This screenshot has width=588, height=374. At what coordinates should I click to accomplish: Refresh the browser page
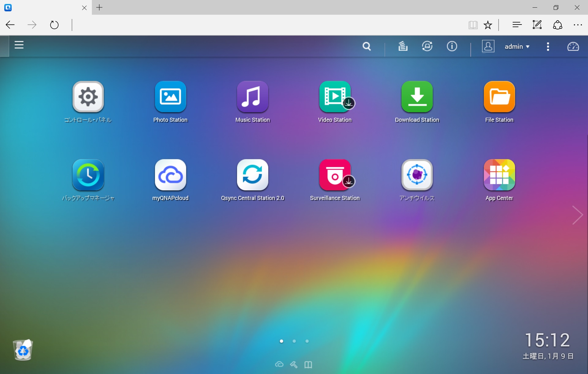[54, 25]
